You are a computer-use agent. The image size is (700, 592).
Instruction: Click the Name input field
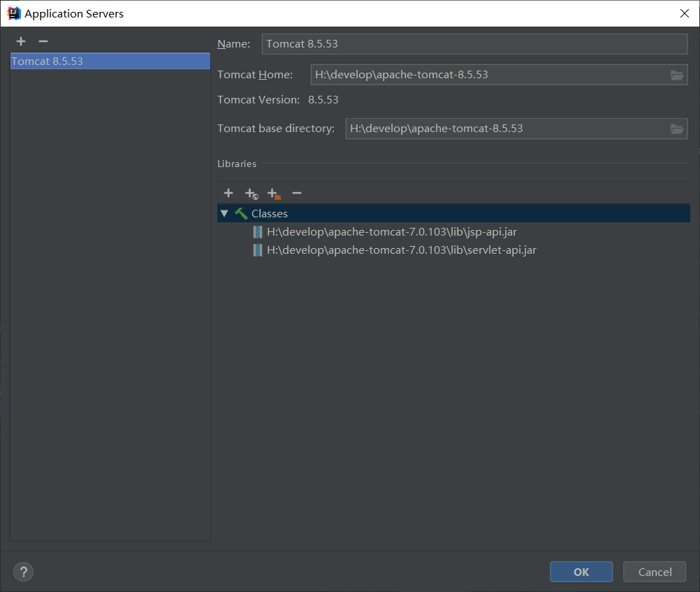[x=474, y=44]
